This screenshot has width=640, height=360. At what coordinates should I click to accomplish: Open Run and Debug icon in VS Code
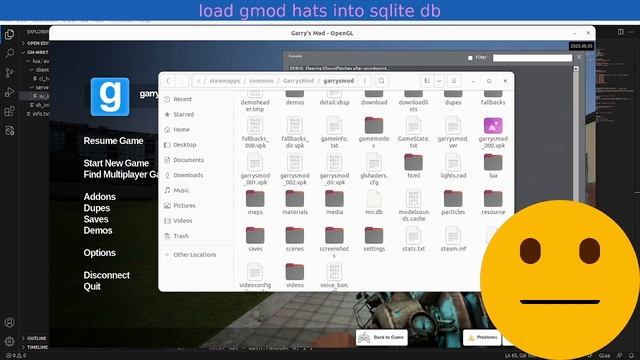click(9, 92)
